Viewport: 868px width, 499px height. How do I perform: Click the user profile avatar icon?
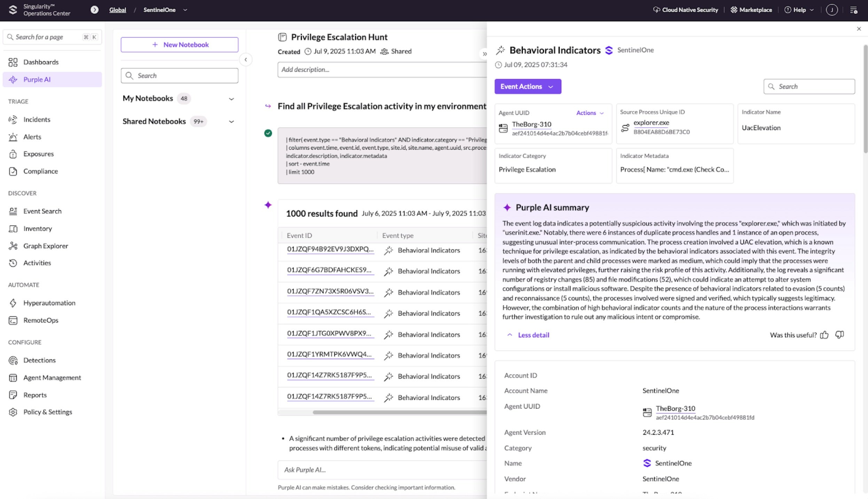(x=831, y=10)
